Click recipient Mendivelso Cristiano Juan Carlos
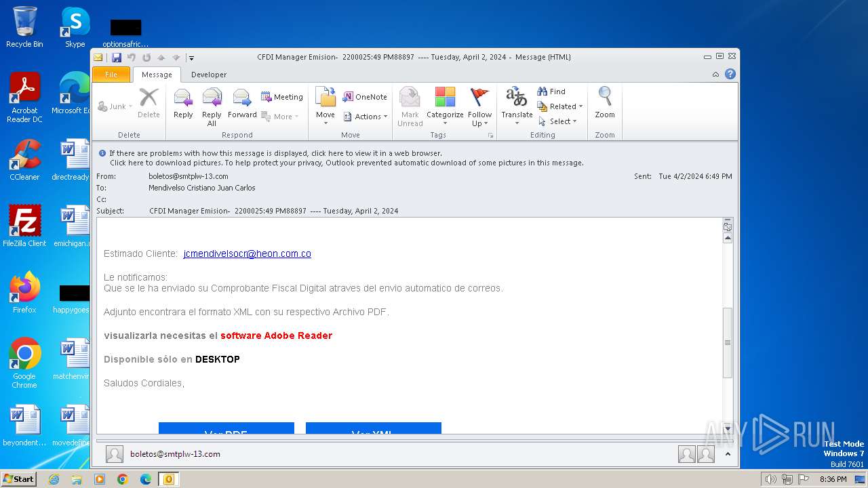 coord(202,188)
